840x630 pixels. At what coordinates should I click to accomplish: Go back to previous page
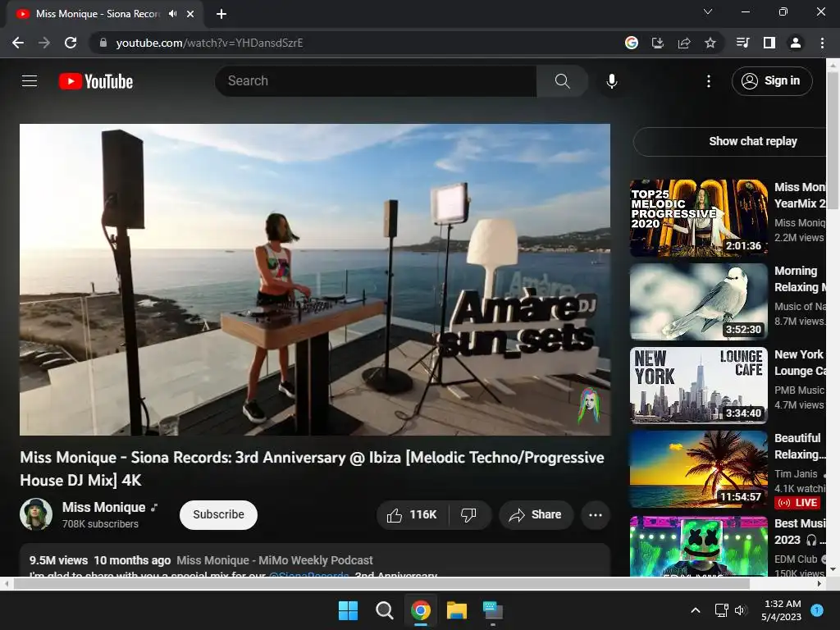point(18,43)
